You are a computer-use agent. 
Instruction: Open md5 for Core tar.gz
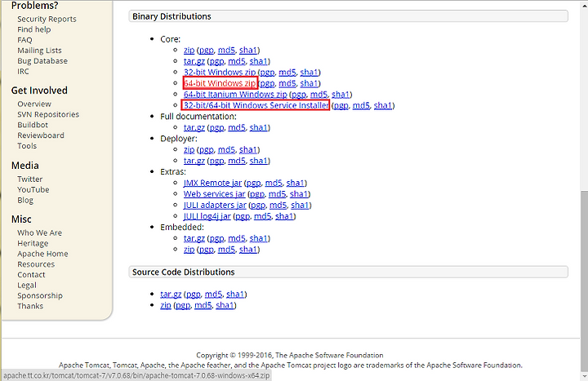tap(237, 61)
